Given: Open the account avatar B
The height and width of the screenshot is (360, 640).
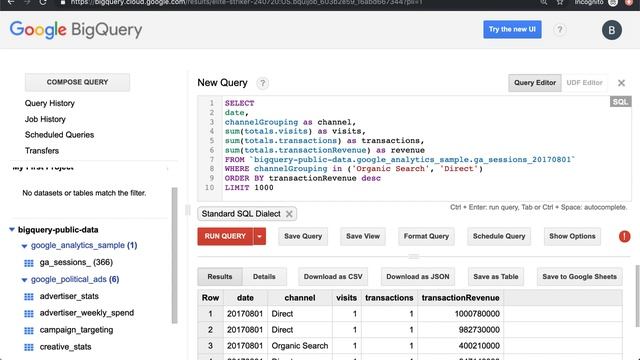Looking at the screenshot, I should click(611, 30).
